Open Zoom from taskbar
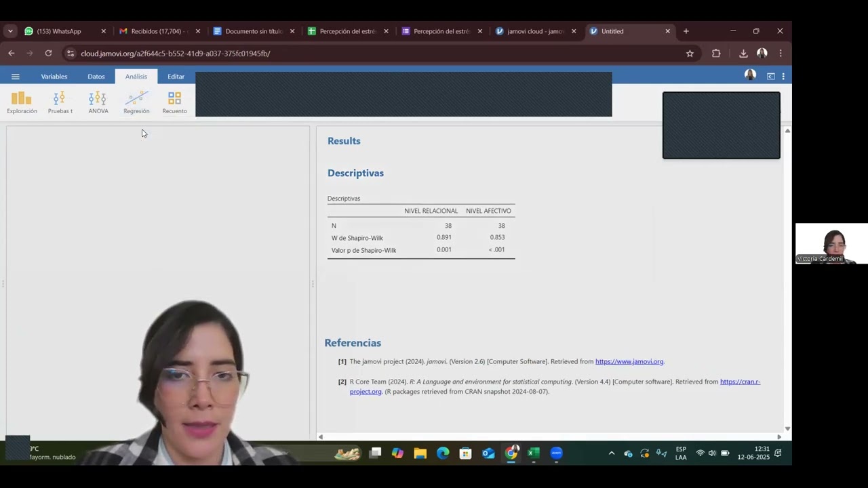 pos(557,453)
